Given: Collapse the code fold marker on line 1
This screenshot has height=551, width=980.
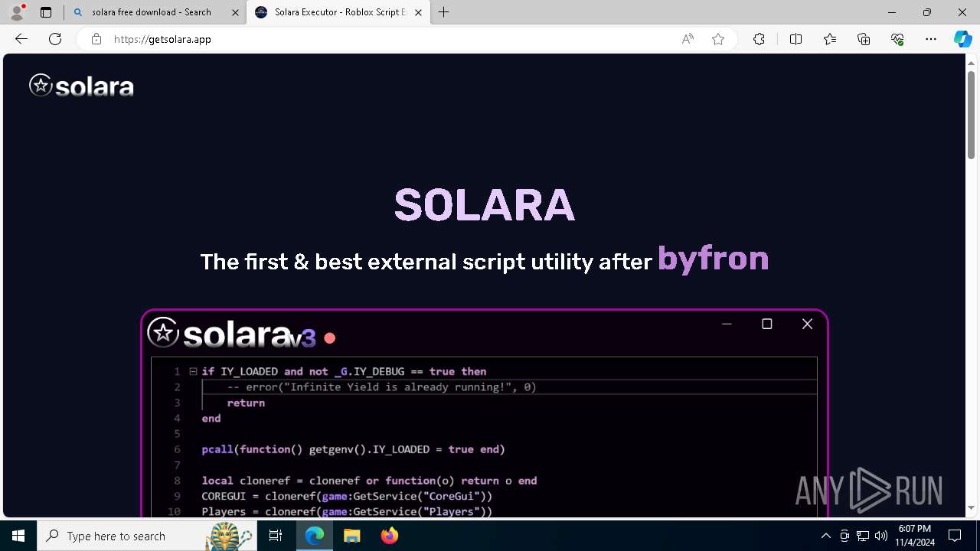Looking at the screenshot, I should (x=193, y=371).
